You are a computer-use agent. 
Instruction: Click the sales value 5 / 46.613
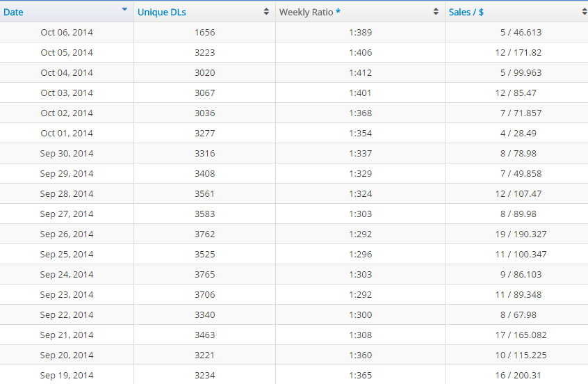point(521,32)
